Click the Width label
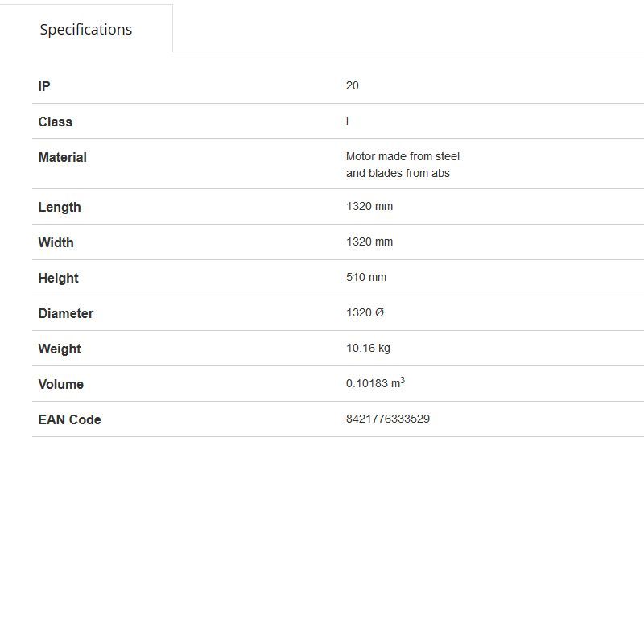This screenshot has width=644, height=644. [x=56, y=242]
